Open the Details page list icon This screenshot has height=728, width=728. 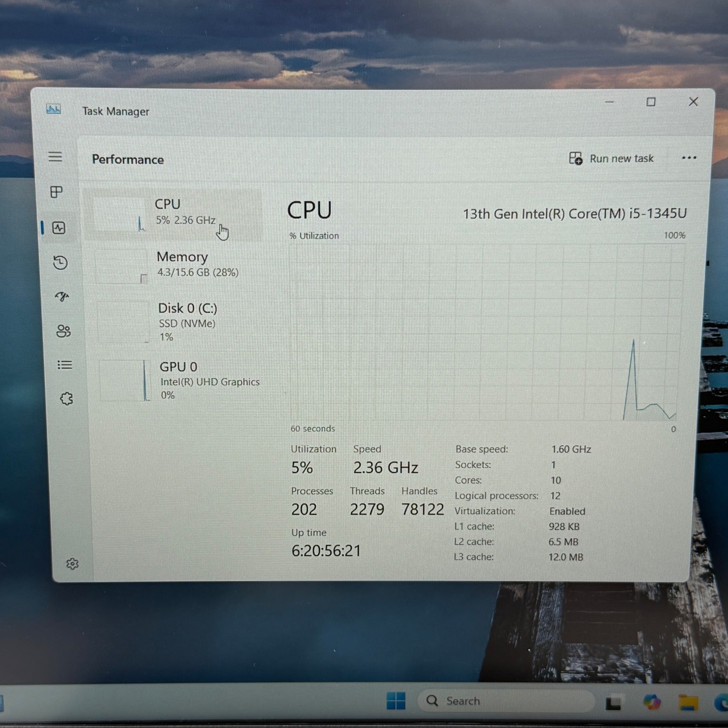(x=65, y=364)
